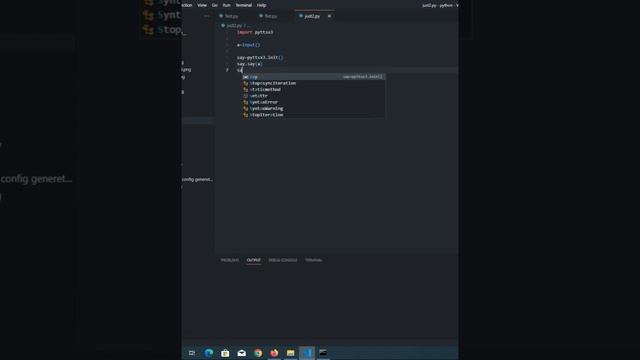The image size is (640, 360).
Task: Open the Help menu
Action: coord(262,5)
